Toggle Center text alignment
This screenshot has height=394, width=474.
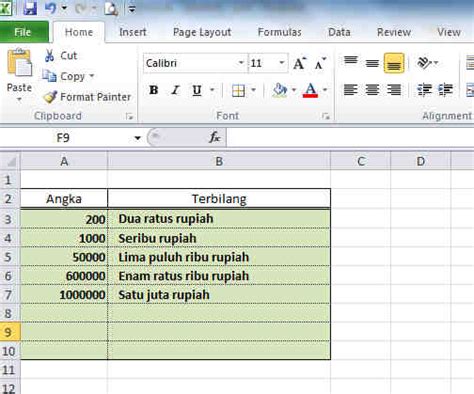click(x=372, y=90)
